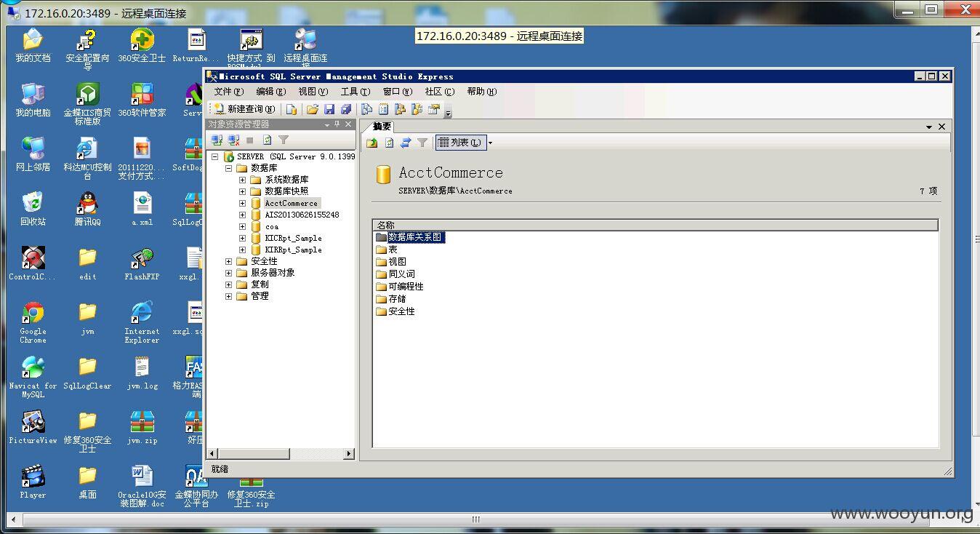
Task: Click the Refresh icon in summary toolbar
Action: (x=389, y=143)
